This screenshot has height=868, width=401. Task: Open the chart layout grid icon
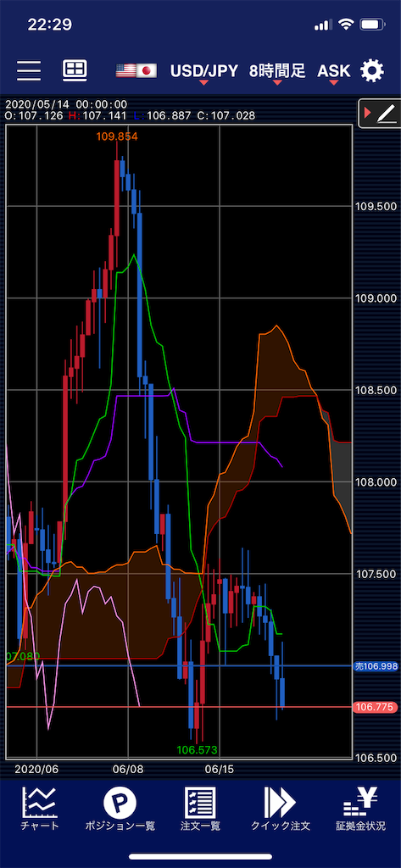[75, 70]
